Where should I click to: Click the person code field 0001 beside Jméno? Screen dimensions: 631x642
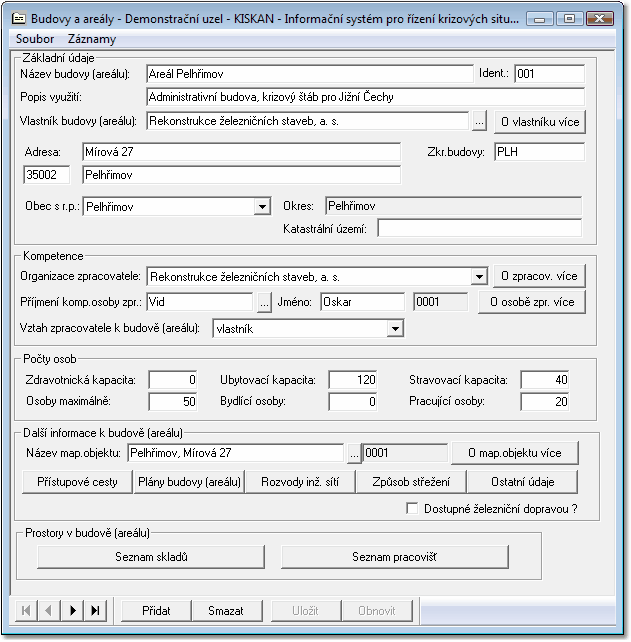pos(440,302)
